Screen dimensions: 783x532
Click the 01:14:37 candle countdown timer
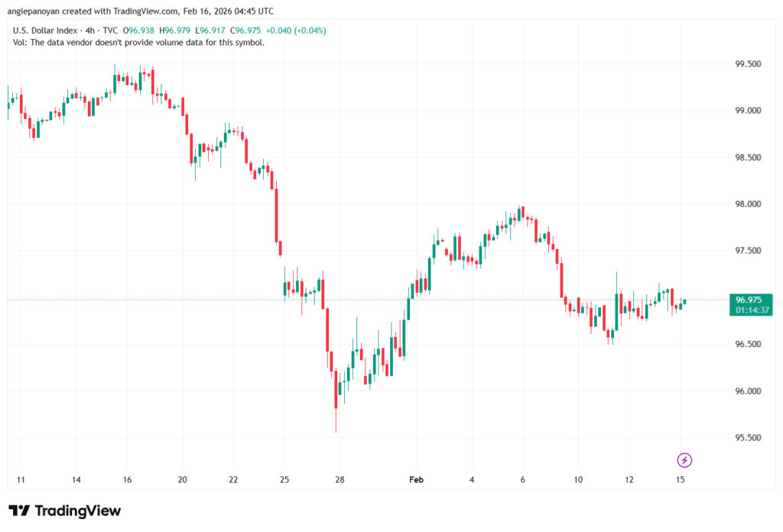751,310
